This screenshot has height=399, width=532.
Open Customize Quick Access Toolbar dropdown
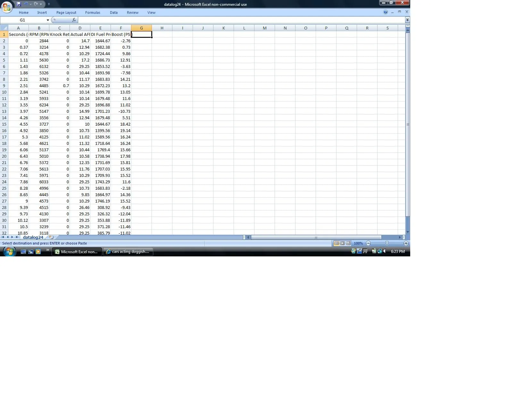point(49,4)
